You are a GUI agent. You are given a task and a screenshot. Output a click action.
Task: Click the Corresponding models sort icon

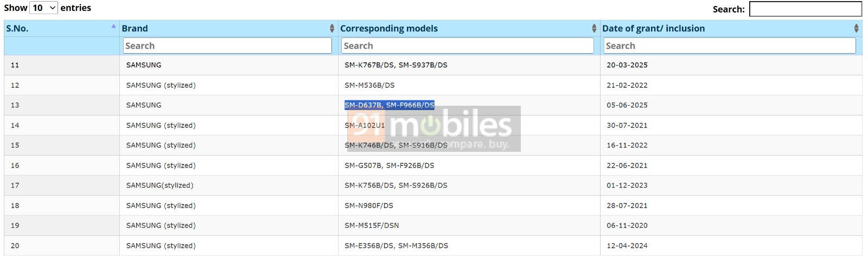[x=593, y=28]
